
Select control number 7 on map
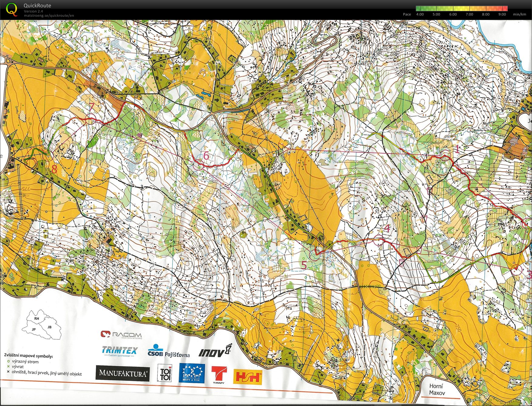point(92,107)
